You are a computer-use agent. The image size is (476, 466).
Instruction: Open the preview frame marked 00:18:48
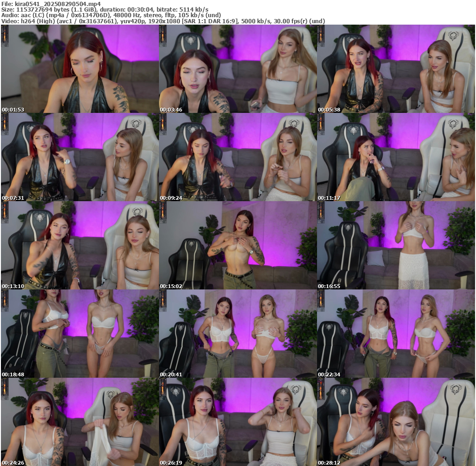click(x=79, y=334)
